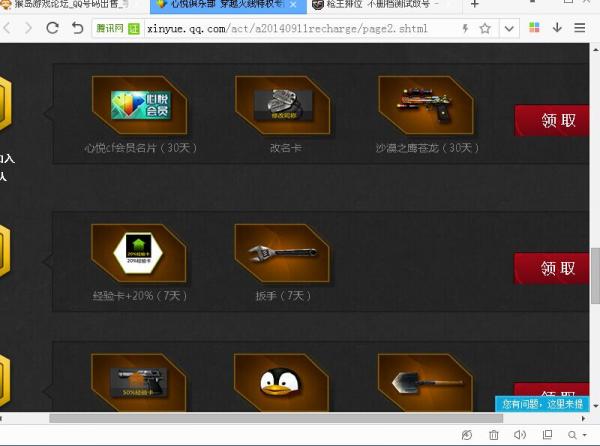The height and width of the screenshot is (446, 600).
Task: Go back with the browser back arrow
Action: 7,28
